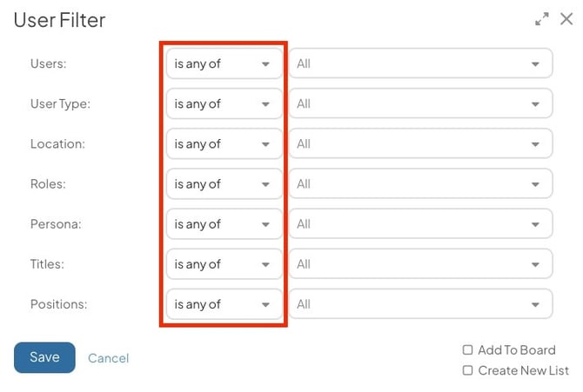
Task: Open the Persona condition dropdown
Action: [224, 224]
